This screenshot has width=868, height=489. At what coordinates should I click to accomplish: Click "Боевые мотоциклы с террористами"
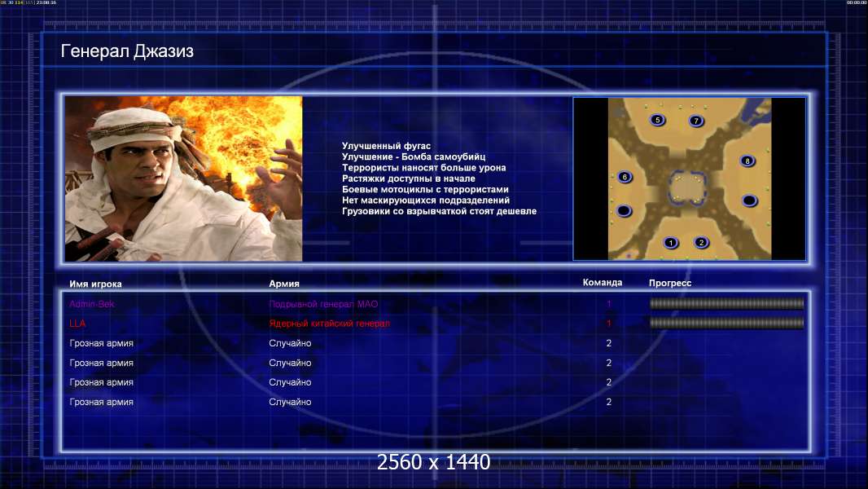[x=425, y=189]
